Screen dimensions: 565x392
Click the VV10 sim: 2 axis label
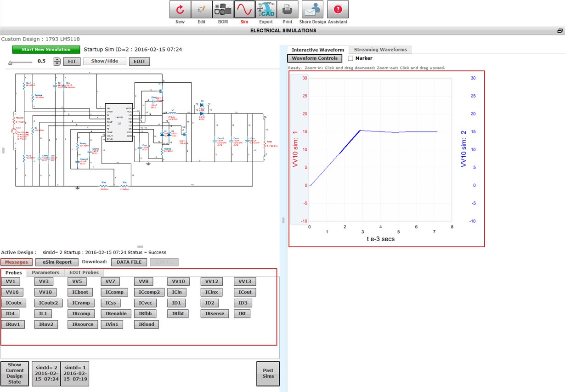[x=464, y=148]
